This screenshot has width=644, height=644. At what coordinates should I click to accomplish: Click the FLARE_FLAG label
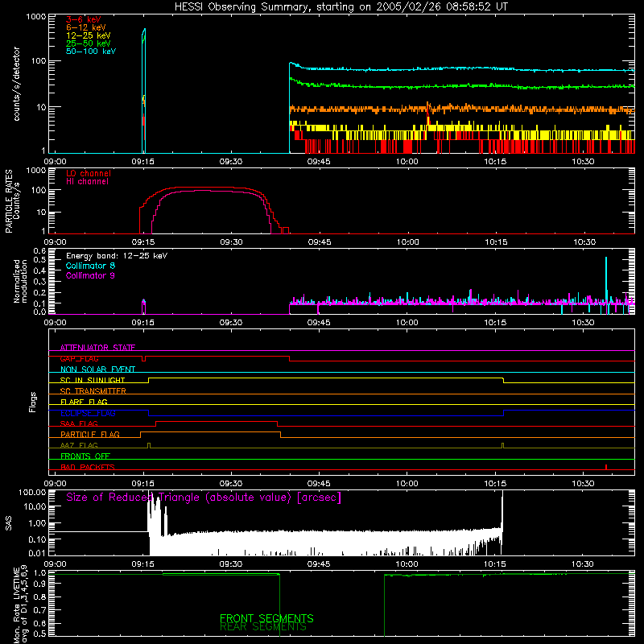[84, 402]
